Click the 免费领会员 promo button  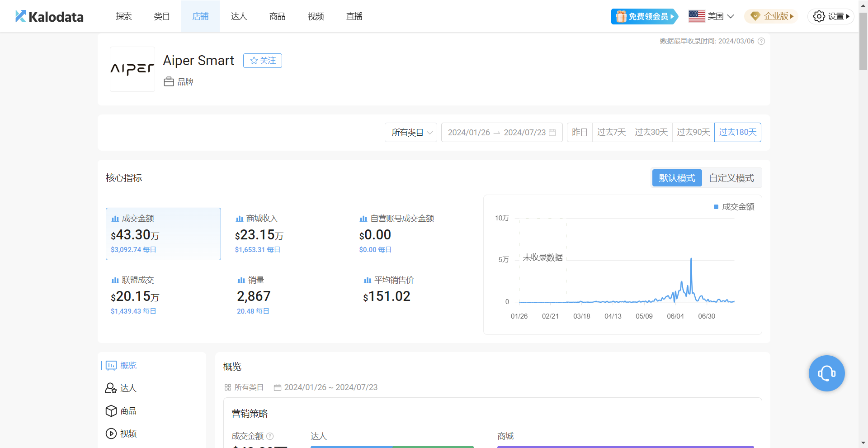(645, 16)
